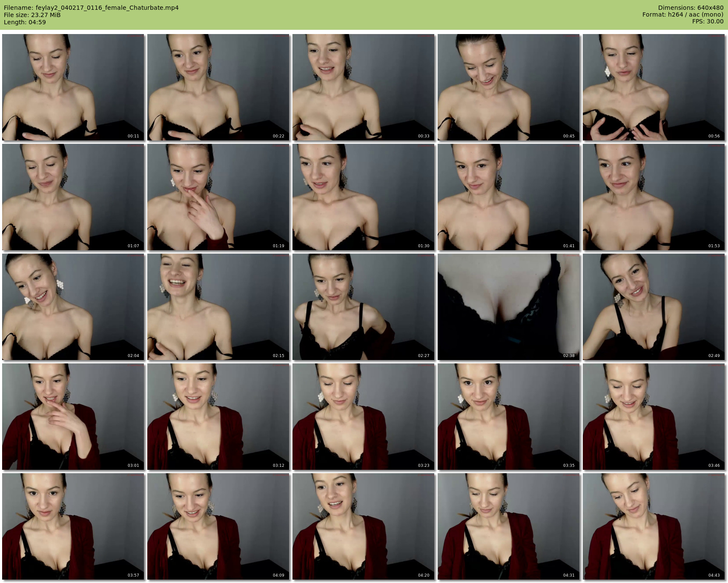Click the frame marked 03:46
Viewport: 728px width, 583px height.
click(x=654, y=417)
